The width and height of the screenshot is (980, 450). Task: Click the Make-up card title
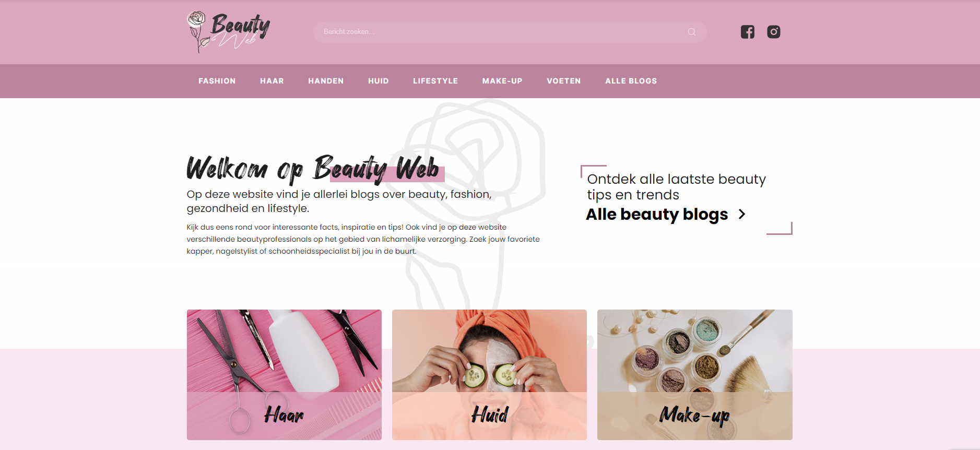click(694, 416)
